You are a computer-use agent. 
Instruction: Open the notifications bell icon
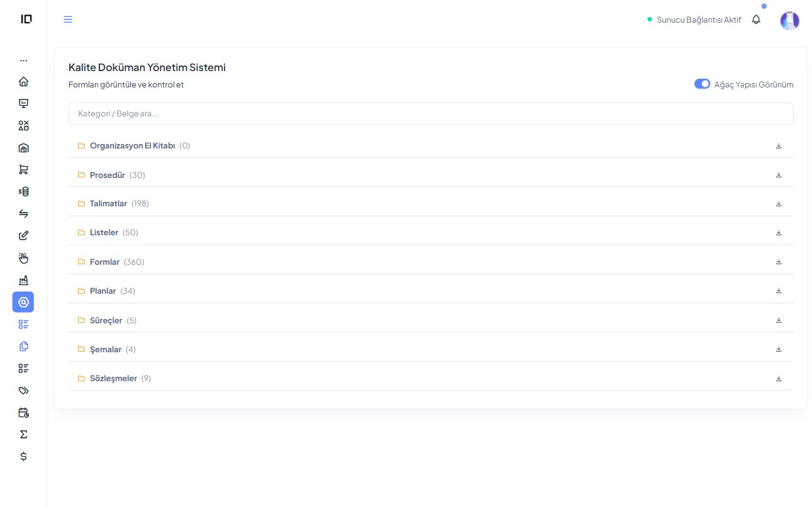pyautogui.click(x=756, y=19)
